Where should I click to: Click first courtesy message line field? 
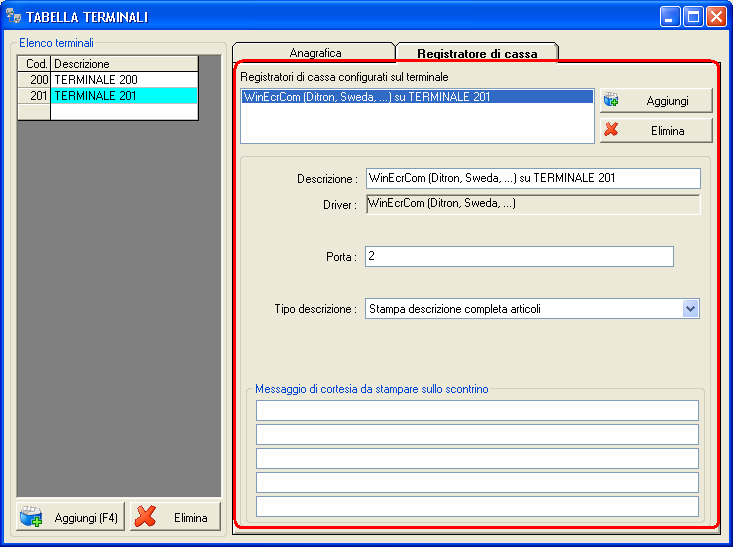tap(477, 410)
